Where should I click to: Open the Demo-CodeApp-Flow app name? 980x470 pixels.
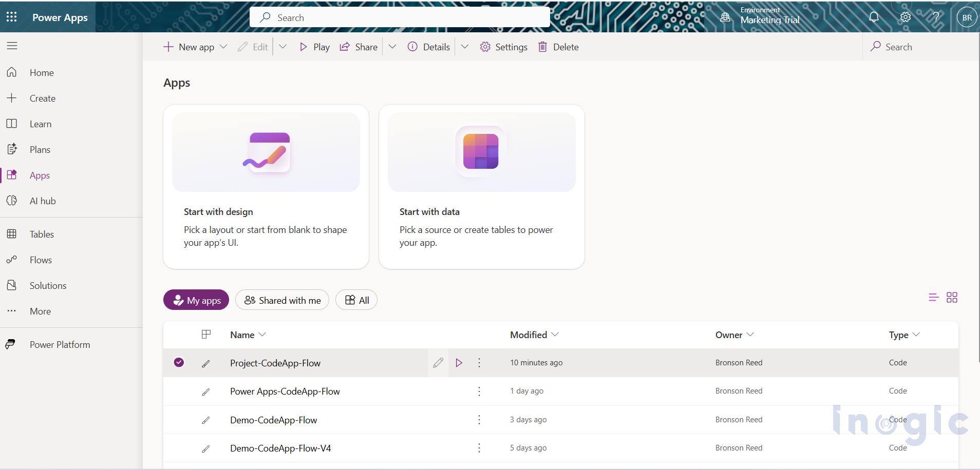[274, 420]
